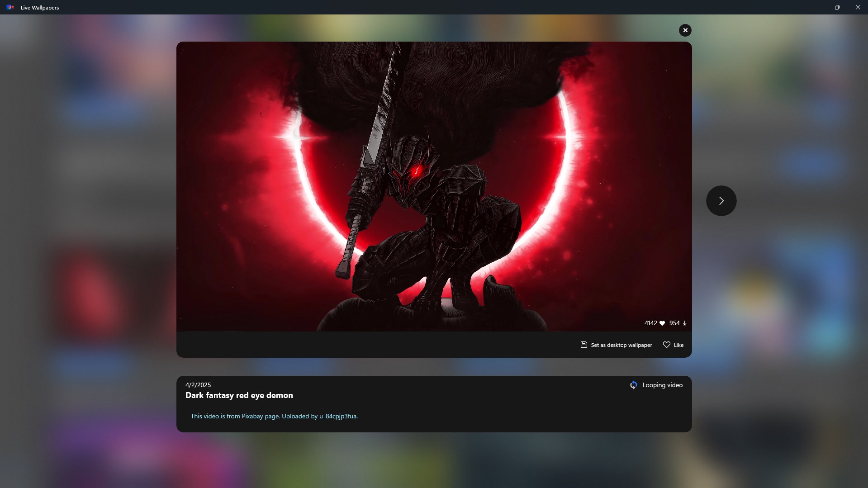Click Set as desktop wallpaper
Viewport: 868px width, 488px height.
[x=616, y=344]
